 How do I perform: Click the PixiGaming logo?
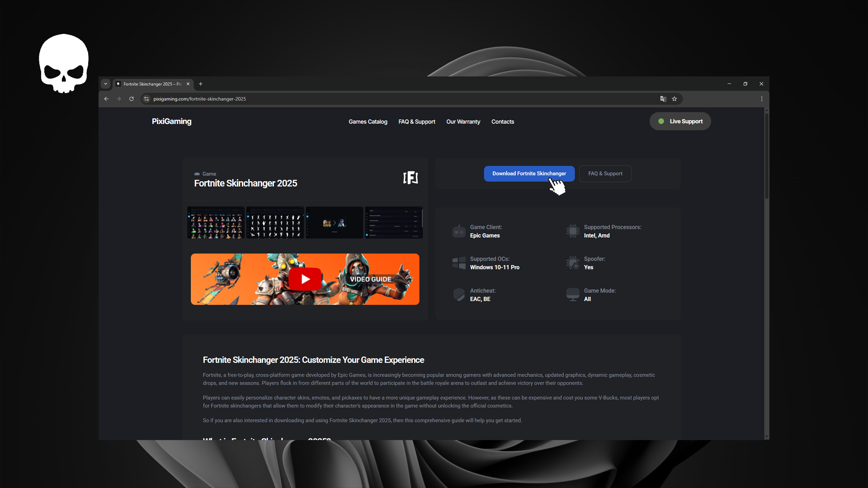click(x=172, y=121)
